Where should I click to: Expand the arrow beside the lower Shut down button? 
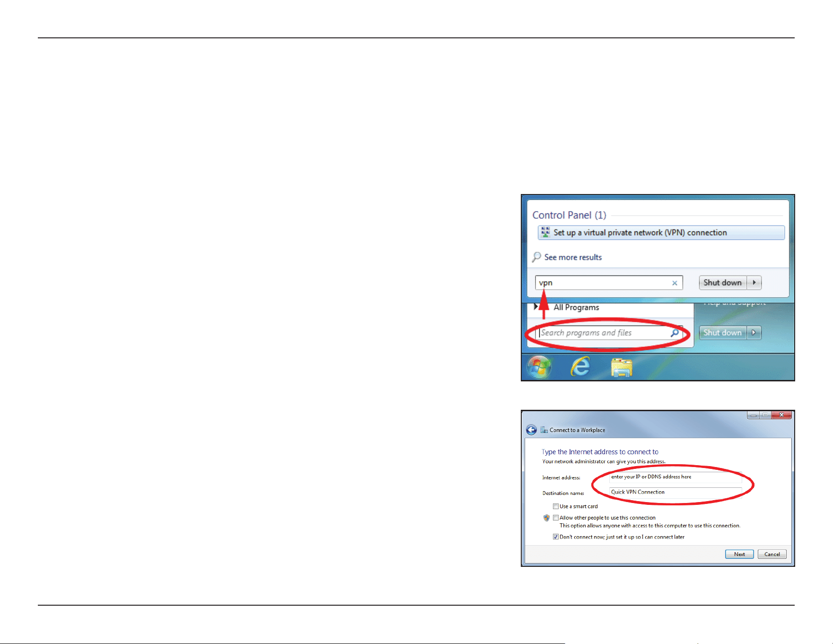pos(754,333)
